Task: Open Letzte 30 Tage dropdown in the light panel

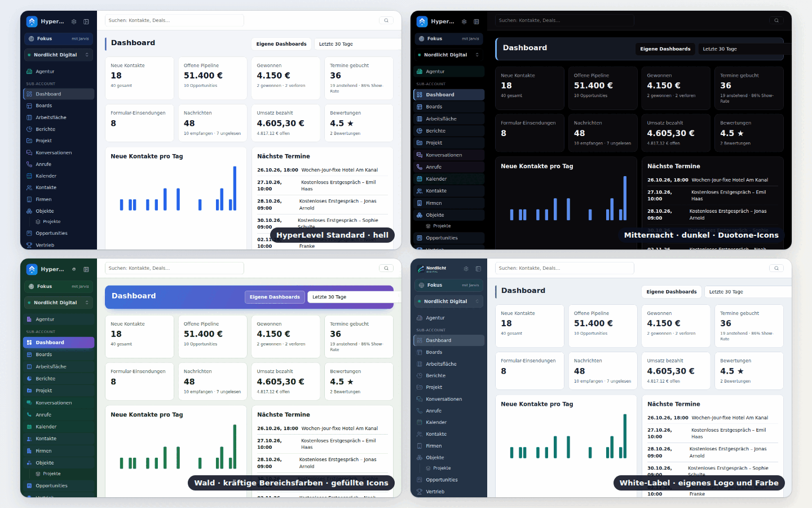Action: (x=357, y=44)
